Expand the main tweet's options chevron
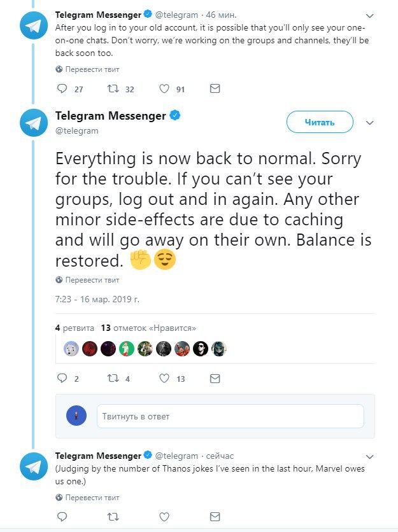This screenshot has width=398, height=532. point(370,122)
